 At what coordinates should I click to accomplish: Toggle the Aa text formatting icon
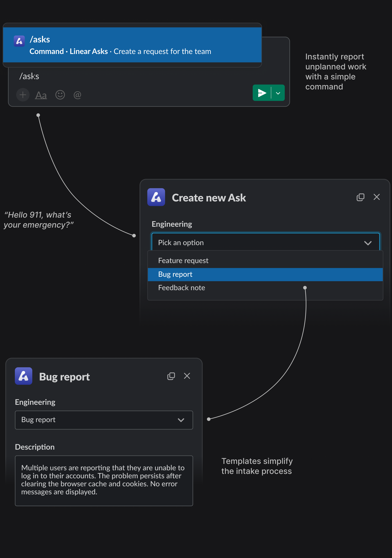tap(41, 95)
